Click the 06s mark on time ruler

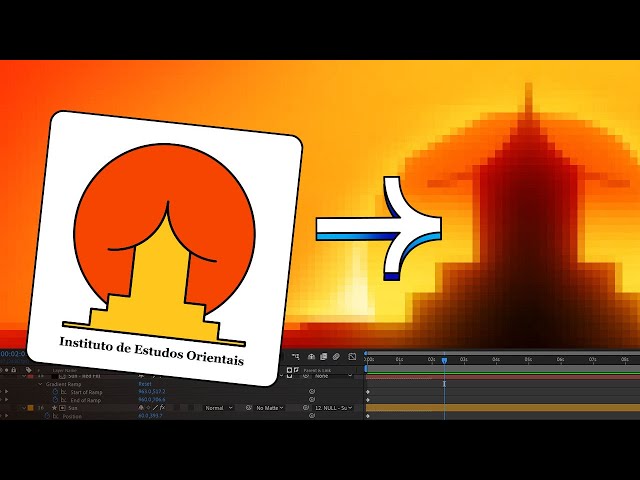coord(560,360)
